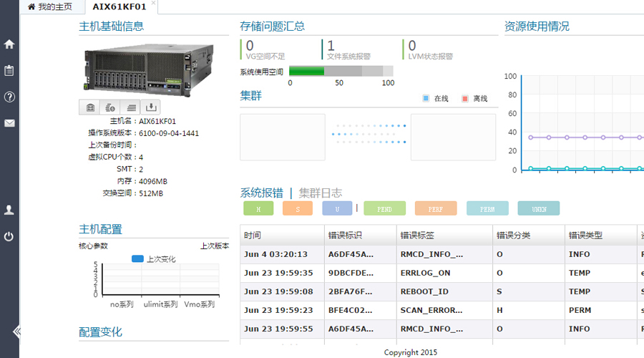Toggle the H error class filter
This screenshot has height=358, width=644.
[x=263, y=209]
